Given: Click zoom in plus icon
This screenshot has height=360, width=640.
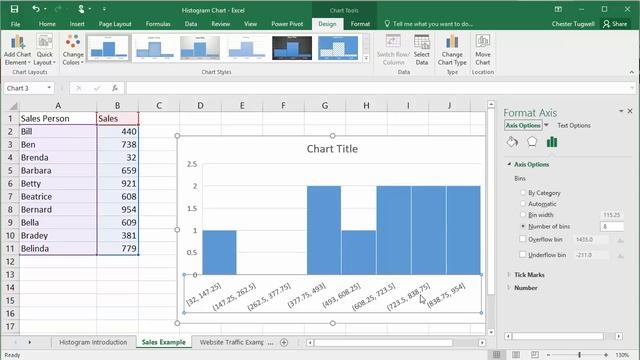Looking at the screenshot, I should click(606, 355).
